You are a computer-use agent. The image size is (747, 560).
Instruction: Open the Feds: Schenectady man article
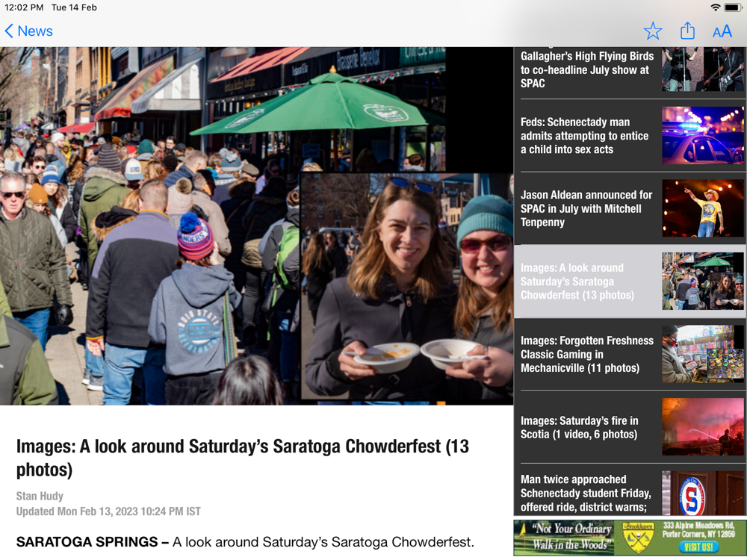[630, 136]
